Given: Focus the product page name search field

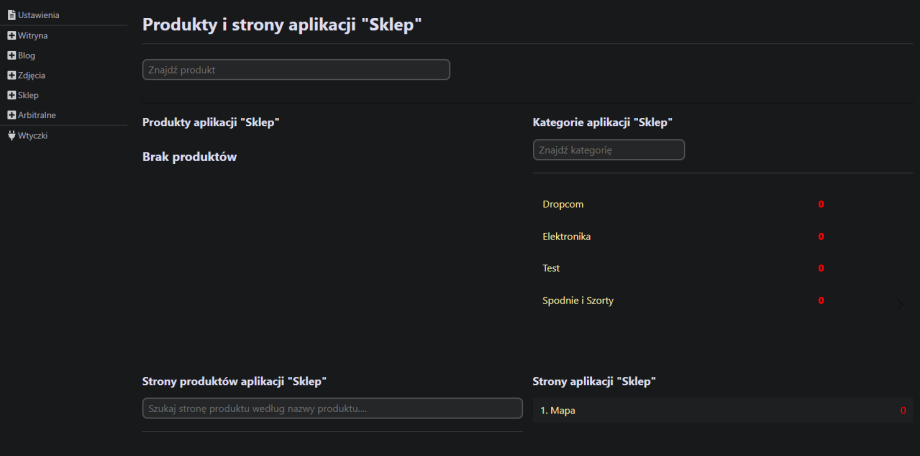Looking at the screenshot, I should click(x=332, y=409).
